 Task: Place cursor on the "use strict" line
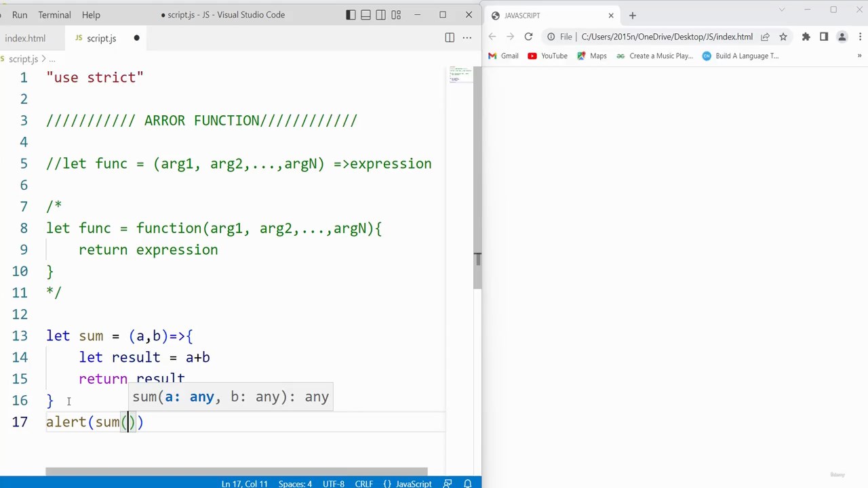(95, 78)
